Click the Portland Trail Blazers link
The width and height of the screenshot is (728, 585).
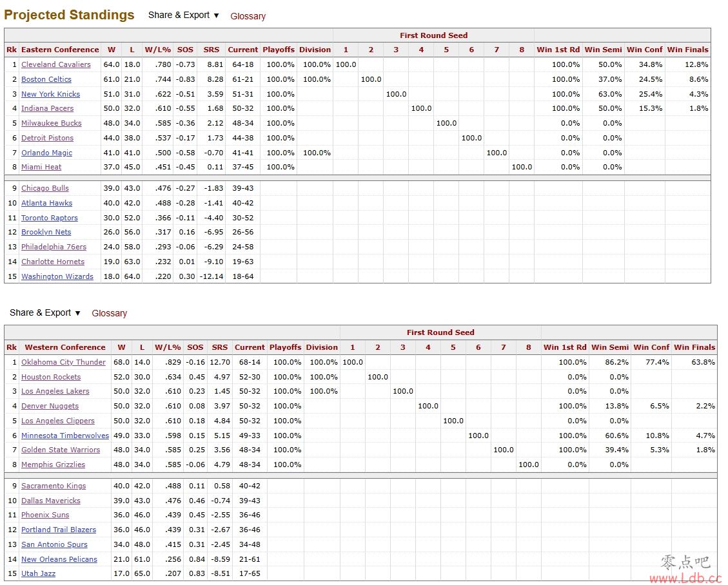[x=59, y=530]
